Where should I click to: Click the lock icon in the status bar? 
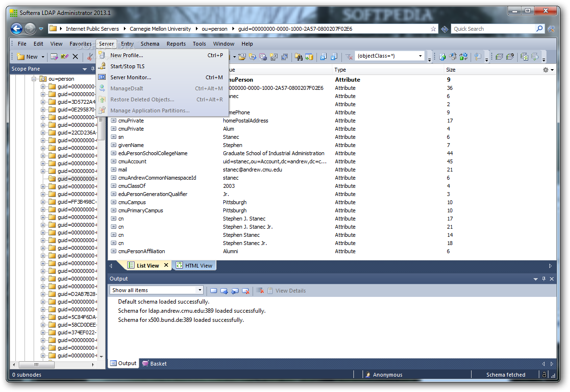[x=544, y=374]
